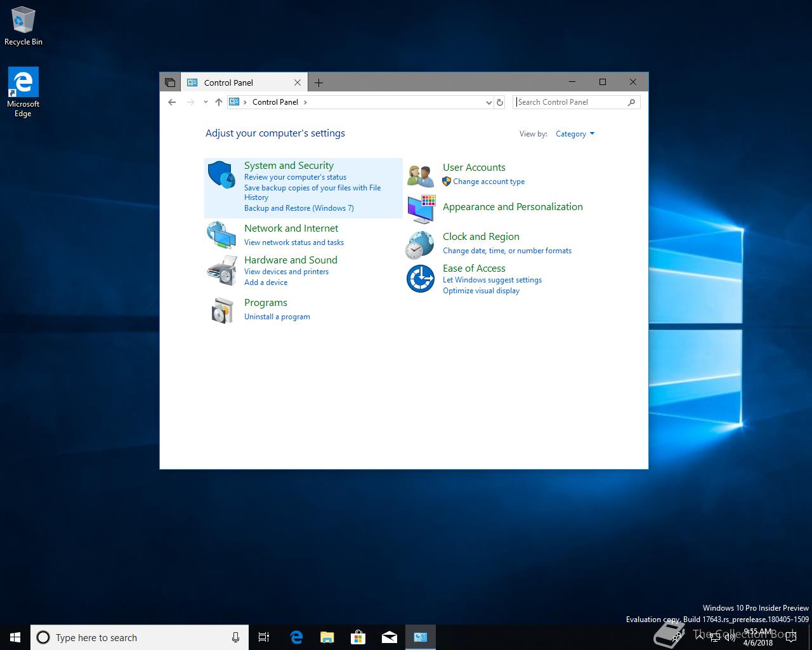Add a new tab with plus
Viewport: 812px width, 650px height.
[319, 83]
